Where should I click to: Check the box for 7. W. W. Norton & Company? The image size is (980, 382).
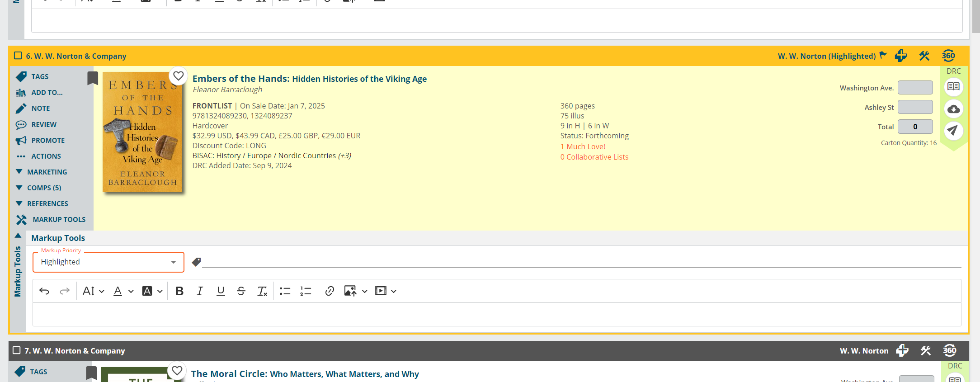(17, 350)
